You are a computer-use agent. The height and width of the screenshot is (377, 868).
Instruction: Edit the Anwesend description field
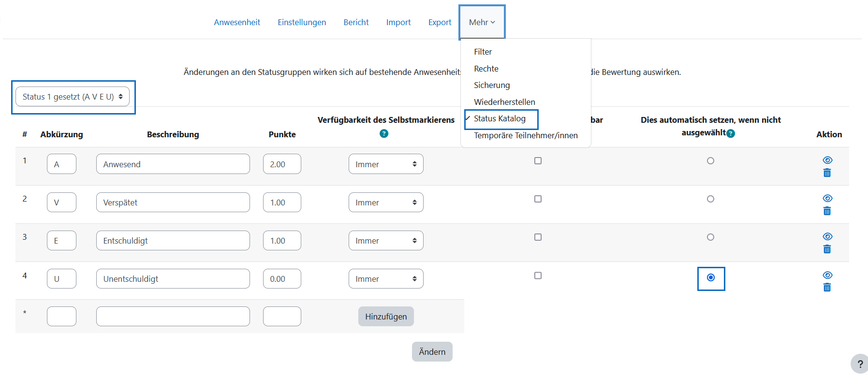tap(173, 164)
